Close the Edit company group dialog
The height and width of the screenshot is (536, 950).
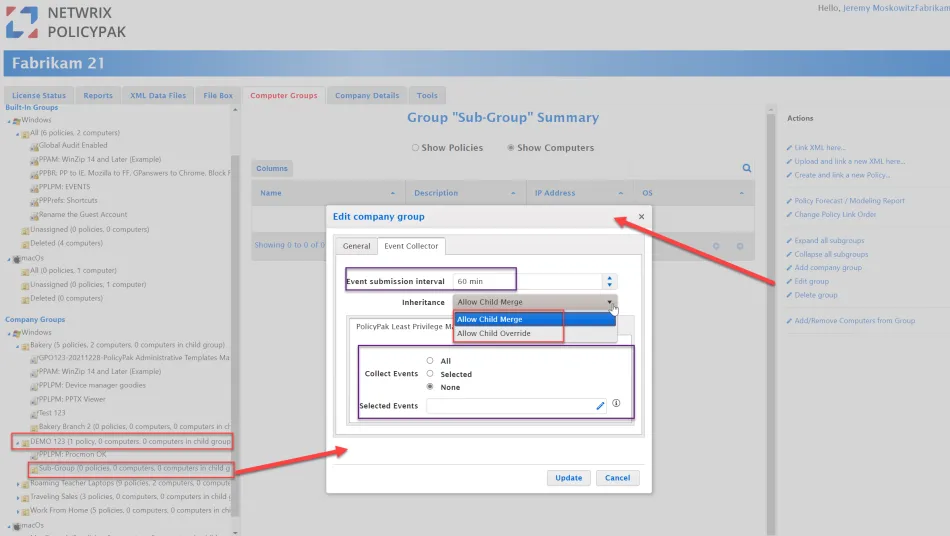tap(641, 216)
